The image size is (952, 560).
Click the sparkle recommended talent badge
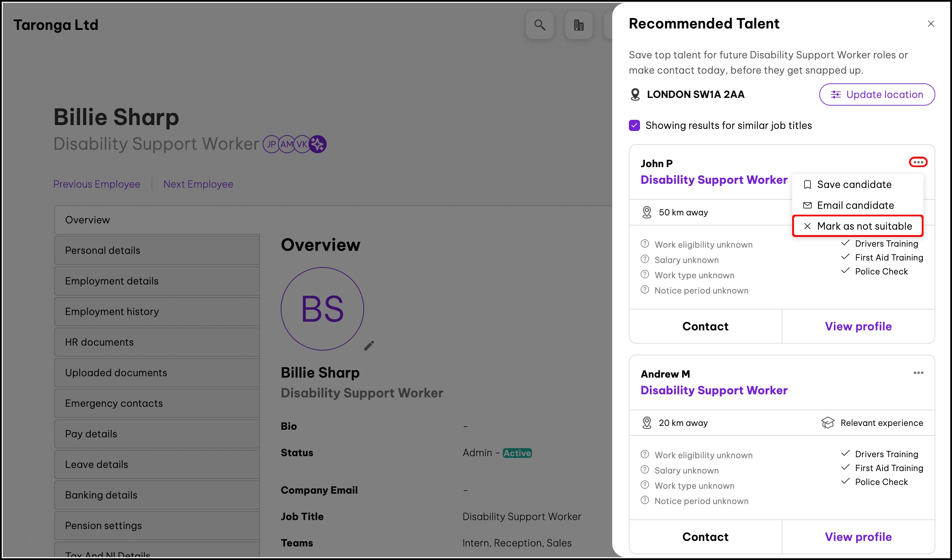coord(318,144)
